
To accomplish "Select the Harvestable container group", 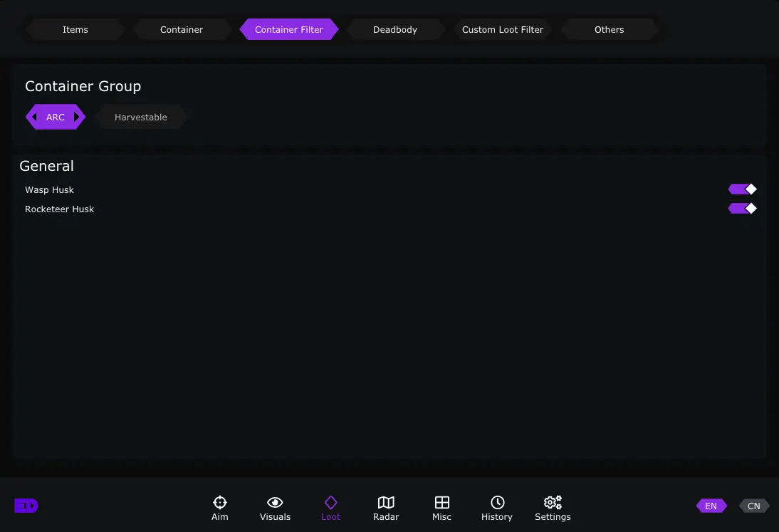I will [141, 118].
